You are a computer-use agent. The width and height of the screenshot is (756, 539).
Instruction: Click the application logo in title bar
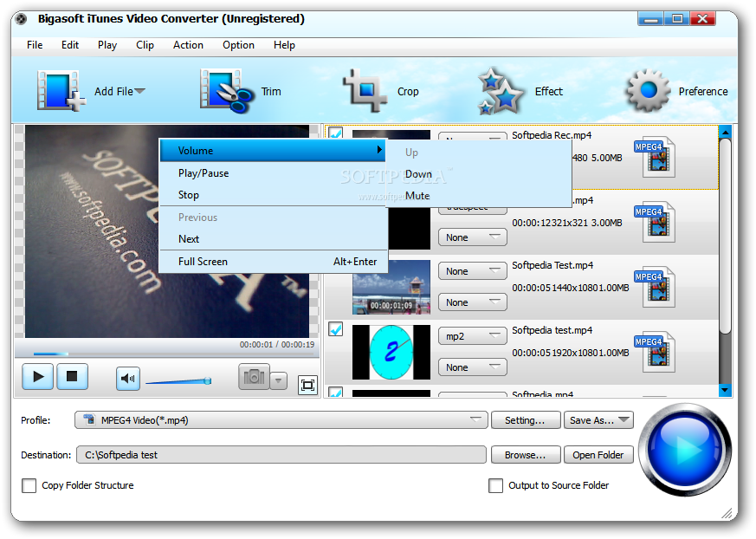pyautogui.click(x=21, y=19)
